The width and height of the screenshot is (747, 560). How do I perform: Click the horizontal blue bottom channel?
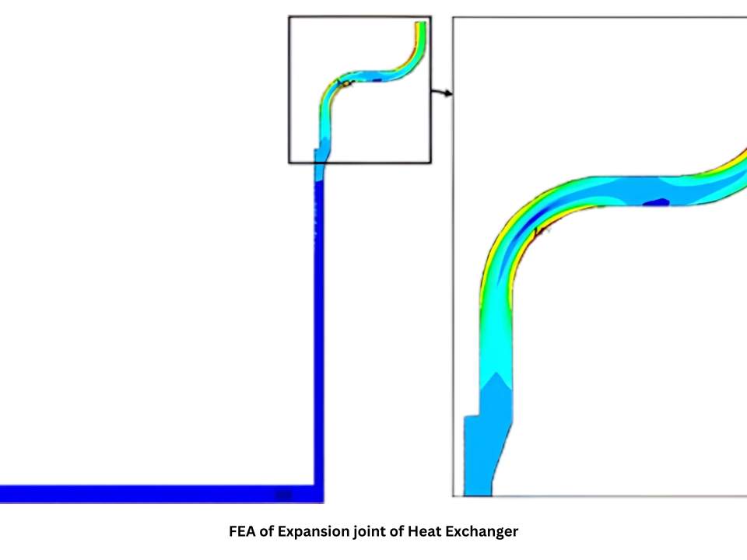tap(156, 492)
